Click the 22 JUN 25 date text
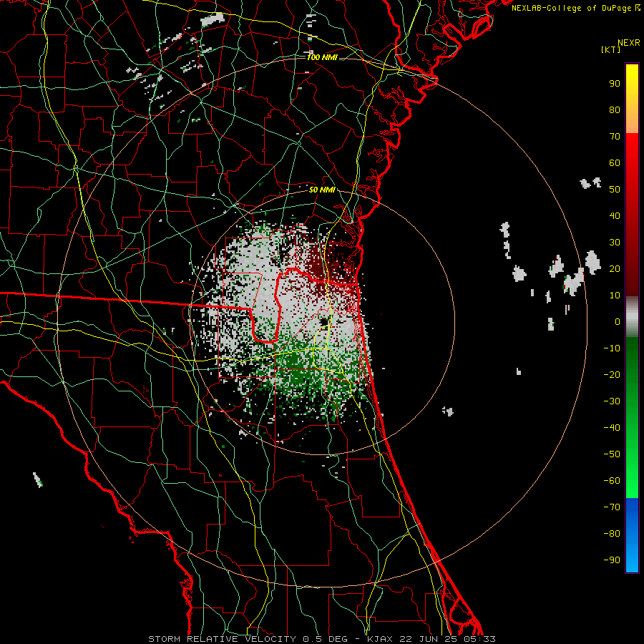Viewport: 644px width, 644px height. pyautogui.click(x=427, y=639)
